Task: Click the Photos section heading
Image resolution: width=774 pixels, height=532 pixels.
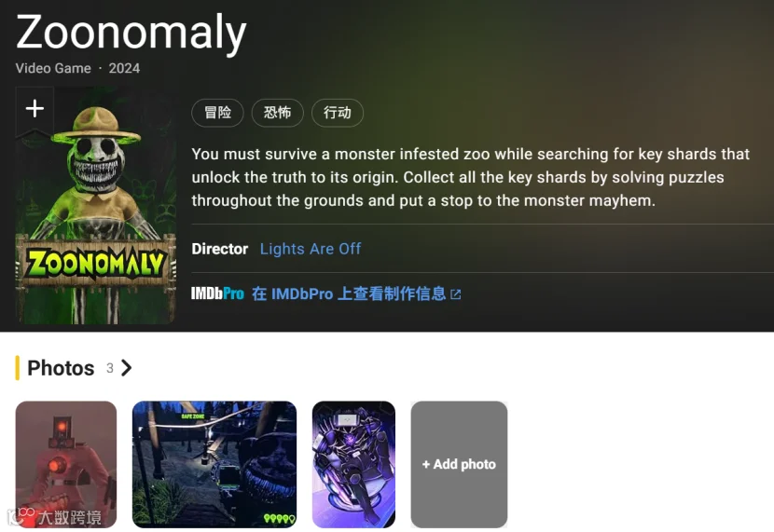Action: pos(61,368)
